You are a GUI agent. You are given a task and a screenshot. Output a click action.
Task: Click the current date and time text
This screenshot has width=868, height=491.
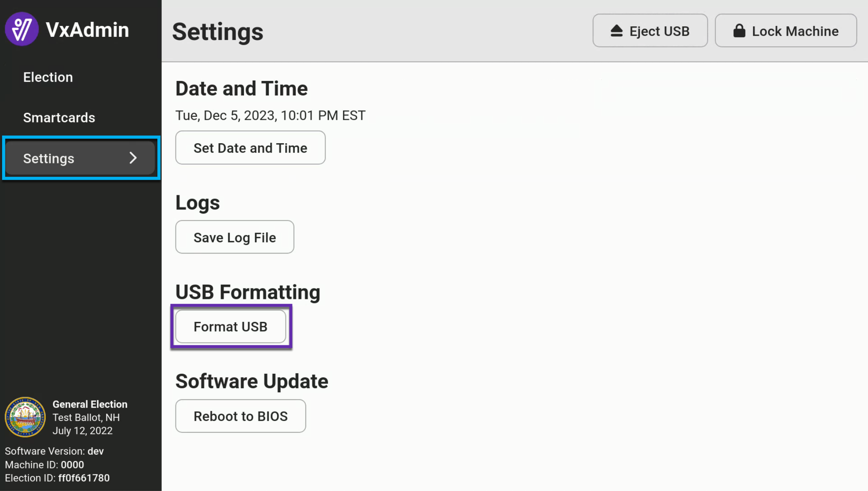[270, 116]
